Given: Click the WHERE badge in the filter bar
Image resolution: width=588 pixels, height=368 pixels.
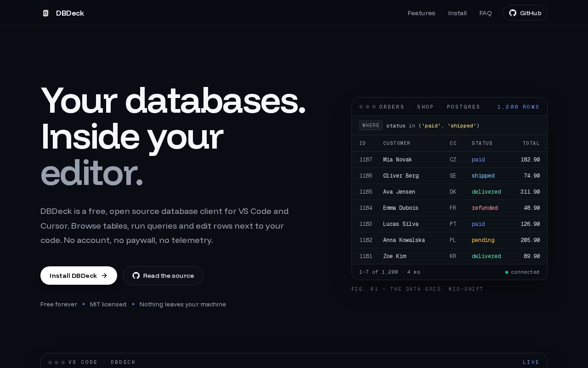Looking at the screenshot, I should [x=371, y=125].
